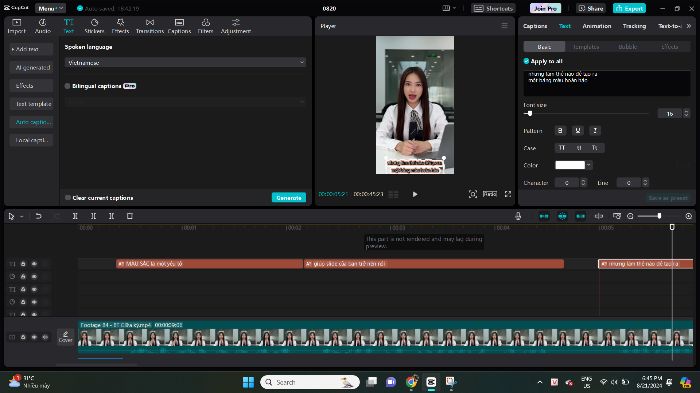Click the white text color swatch

pos(570,165)
